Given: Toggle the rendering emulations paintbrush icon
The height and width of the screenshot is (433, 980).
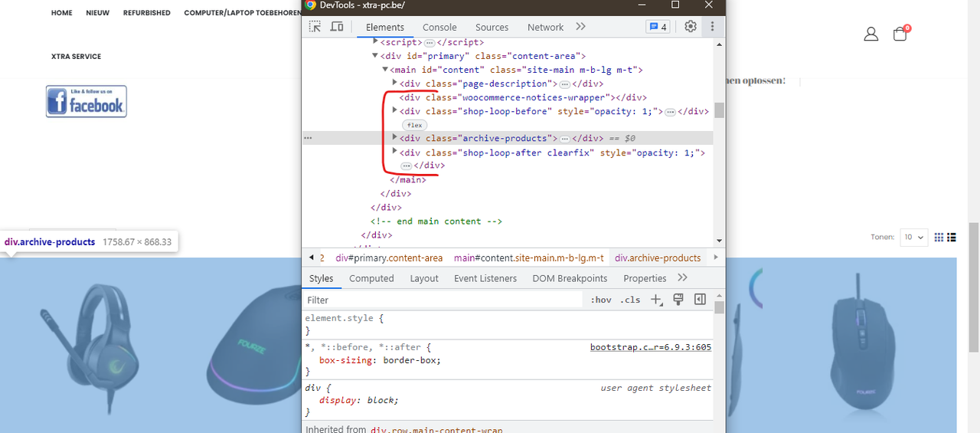Looking at the screenshot, I should [678, 300].
